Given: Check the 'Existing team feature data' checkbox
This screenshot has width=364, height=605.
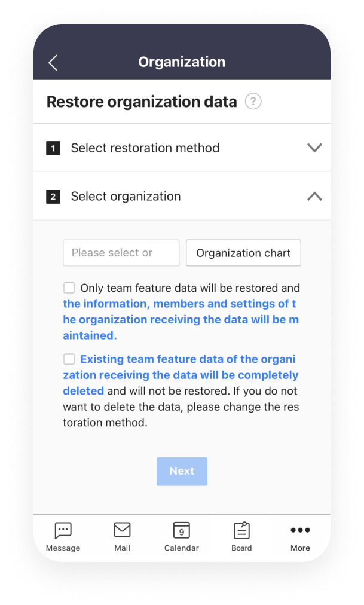Looking at the screenshot, I should click(x=69, y=359).
